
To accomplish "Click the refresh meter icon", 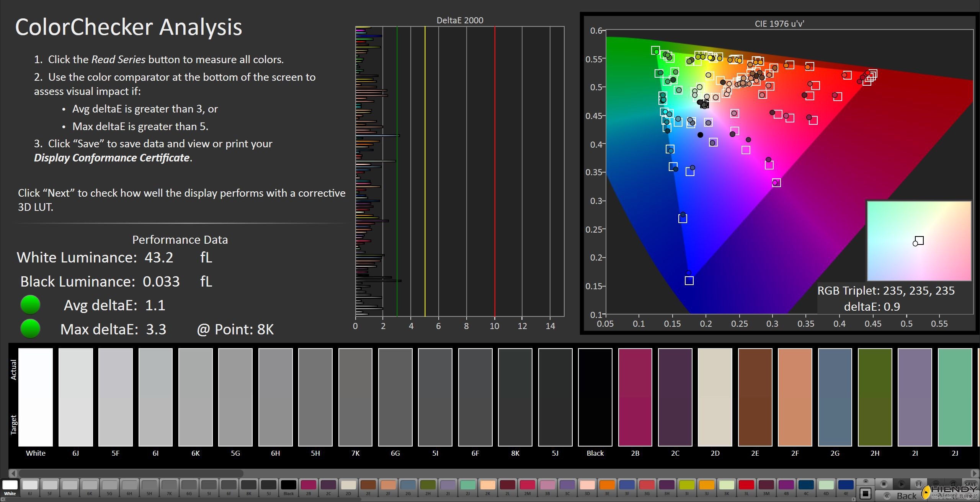I will tap(953, 484).
